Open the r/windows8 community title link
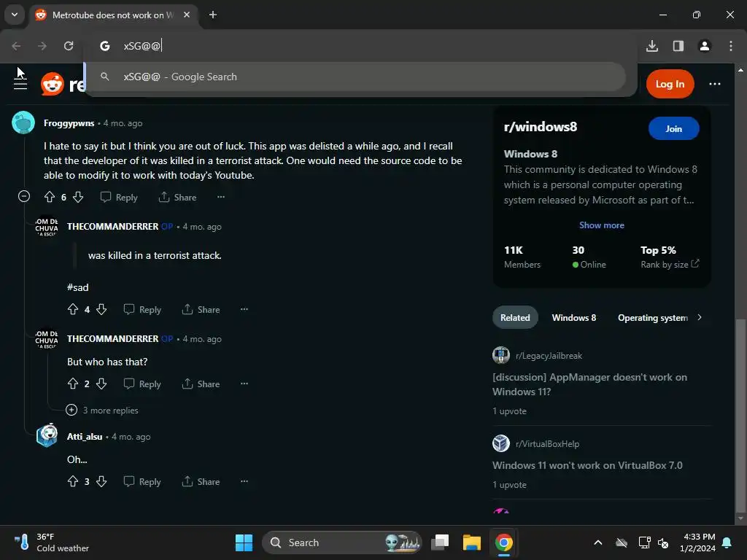Viewport: 747px width, 560px height. 541,127
